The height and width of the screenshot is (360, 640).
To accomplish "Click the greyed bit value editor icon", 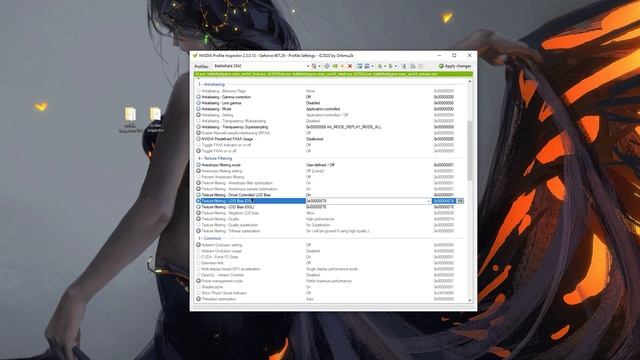I will [x=421, y=66].
